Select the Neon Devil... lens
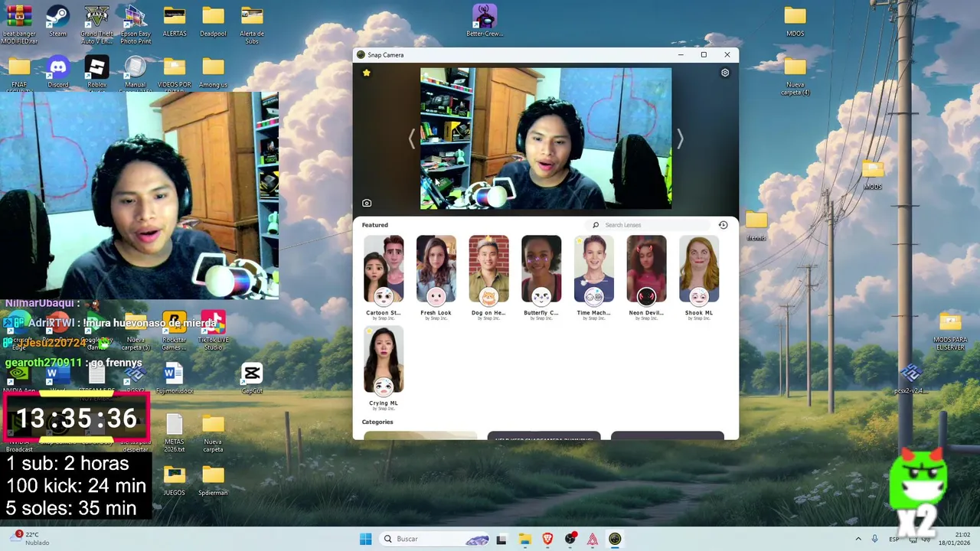This screenshot has width=980, height=551. pos(646,277)
